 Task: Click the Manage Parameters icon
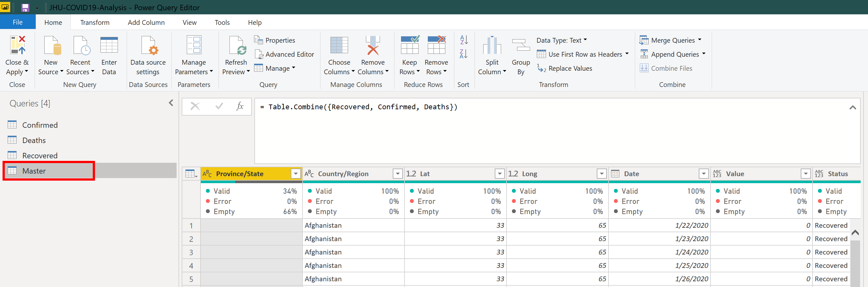coord(194,45)
